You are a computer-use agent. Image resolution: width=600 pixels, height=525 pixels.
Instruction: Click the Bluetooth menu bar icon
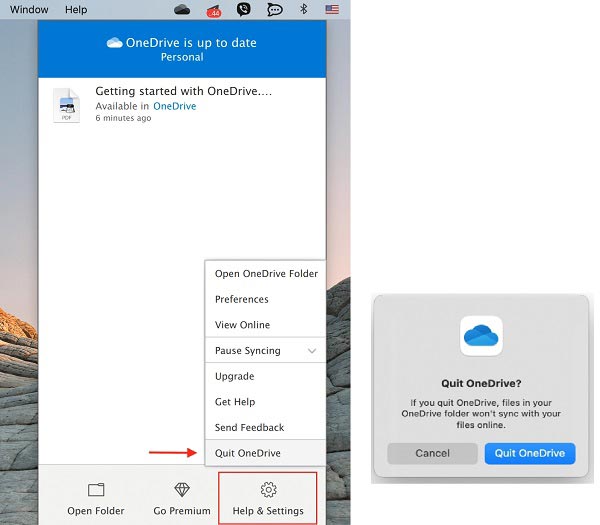point(303,9)
